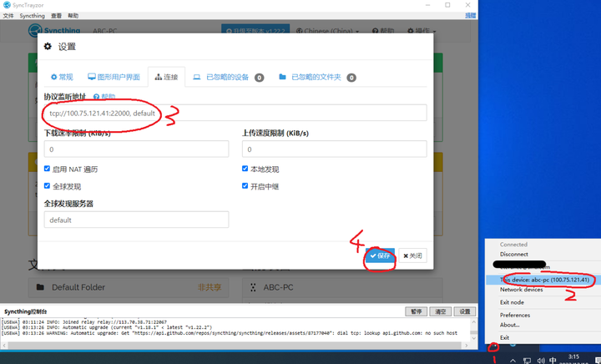Open the 帮助 menu in menu bar
This screenshot has width=601, height=364.
[73, 16]
